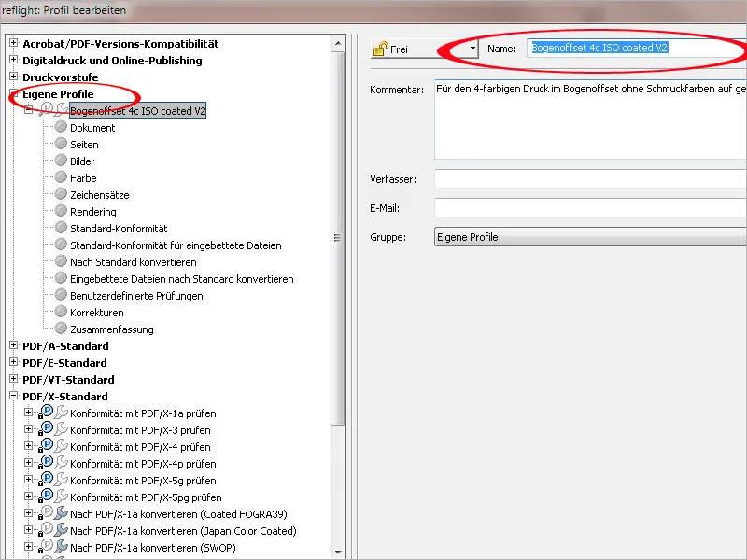The width and height of the screenshot is (747, 560).
Task: Click the padlock icon next to Frei
Action: point(381,48)
